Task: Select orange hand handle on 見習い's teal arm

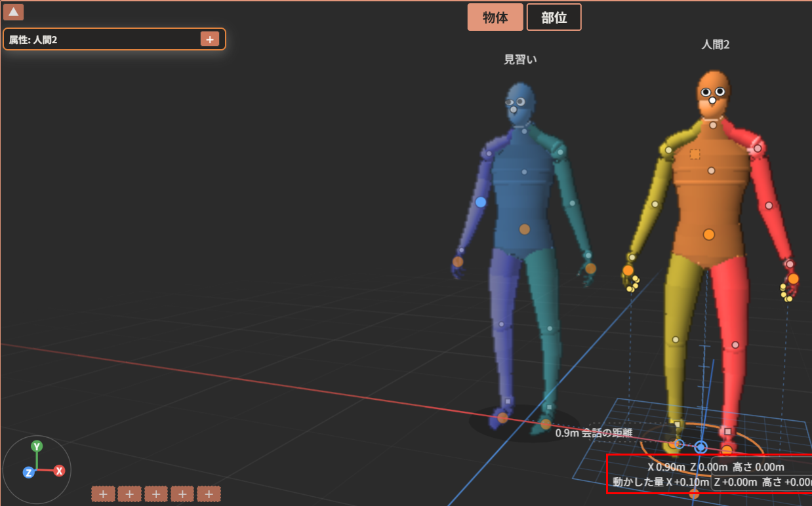Action: [x=590, y=268]
